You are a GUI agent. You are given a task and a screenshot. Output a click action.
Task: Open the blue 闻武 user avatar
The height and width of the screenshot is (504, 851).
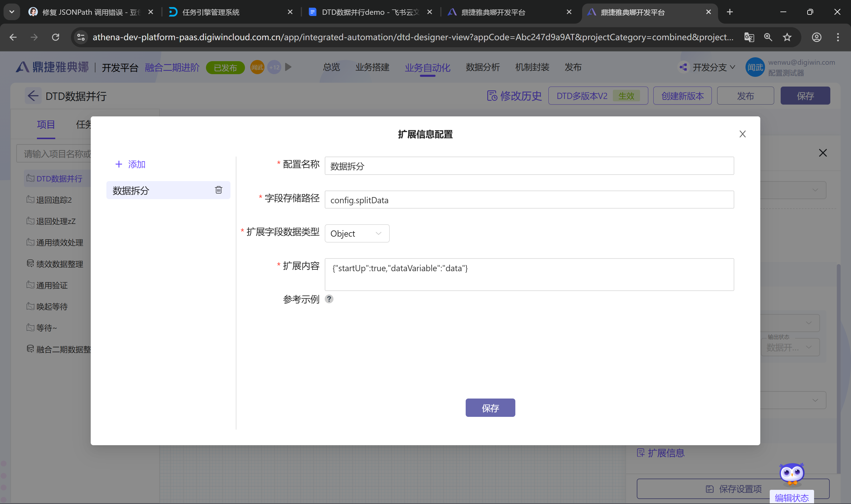click(755, 67)
